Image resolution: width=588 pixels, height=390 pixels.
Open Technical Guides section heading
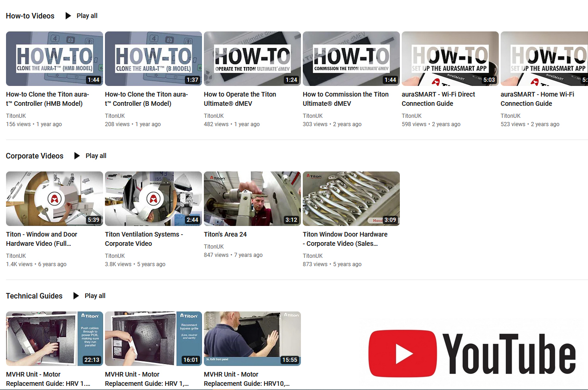(34, 296)
